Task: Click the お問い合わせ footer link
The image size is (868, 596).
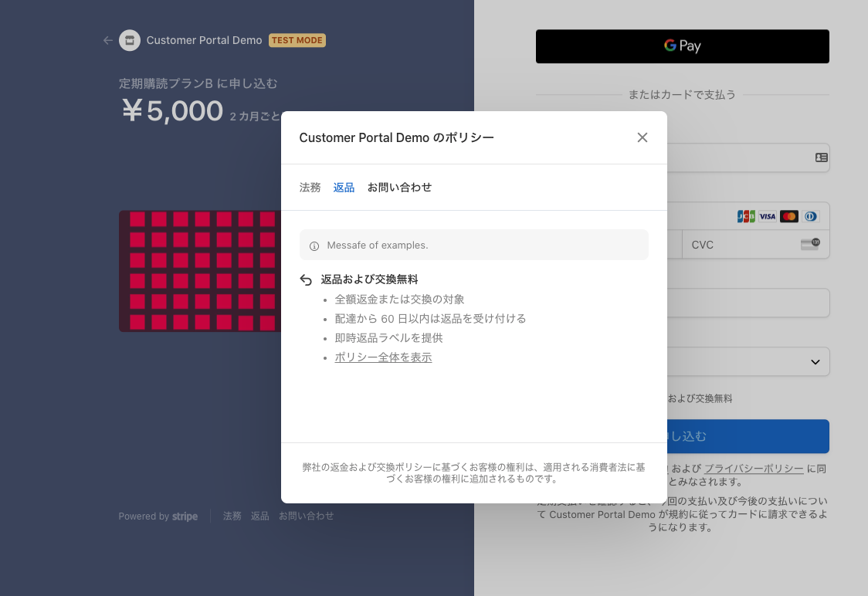Action: (306, 516)
